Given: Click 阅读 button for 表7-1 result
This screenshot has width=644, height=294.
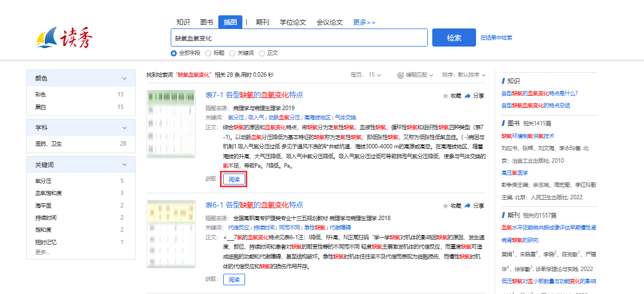Looking at the screenshot, I should 234,179.
